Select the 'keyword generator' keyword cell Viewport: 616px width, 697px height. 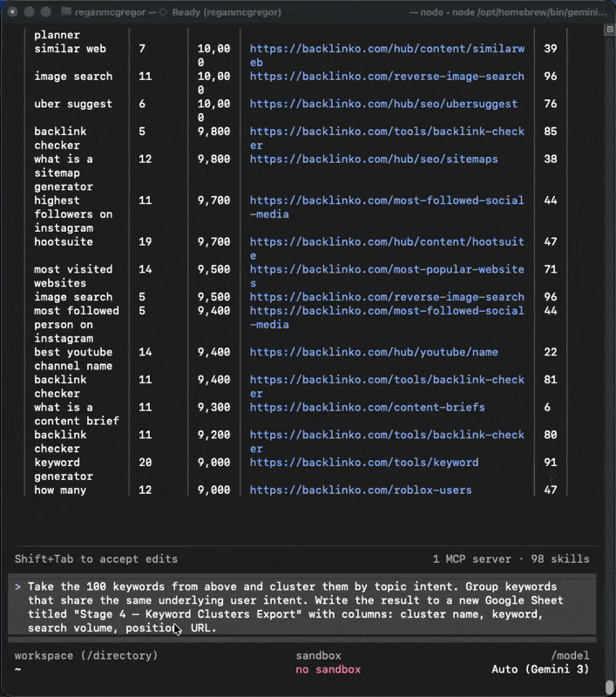pyautogui.click(x=64, y=469)
